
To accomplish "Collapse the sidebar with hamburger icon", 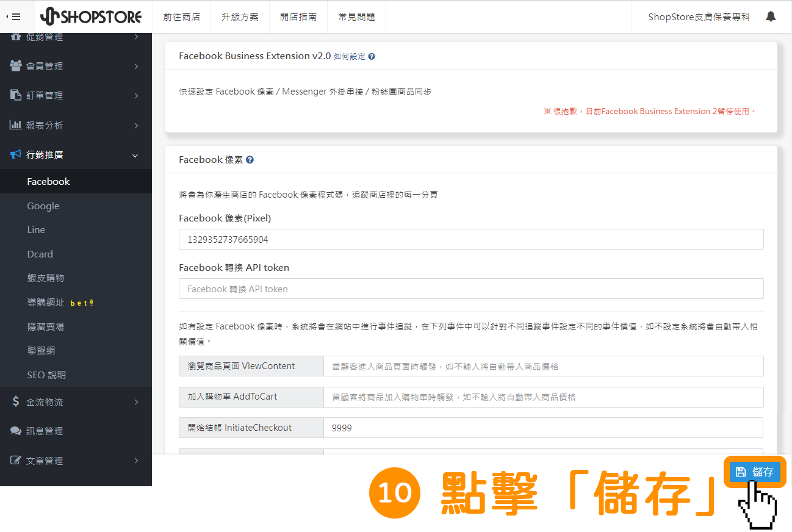I will tap(13, 16).
